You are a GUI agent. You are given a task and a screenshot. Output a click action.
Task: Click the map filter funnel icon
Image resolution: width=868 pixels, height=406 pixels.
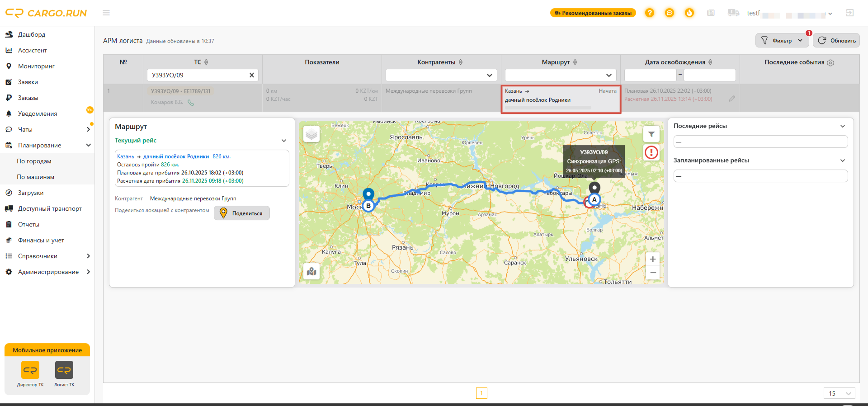(651, 134)
